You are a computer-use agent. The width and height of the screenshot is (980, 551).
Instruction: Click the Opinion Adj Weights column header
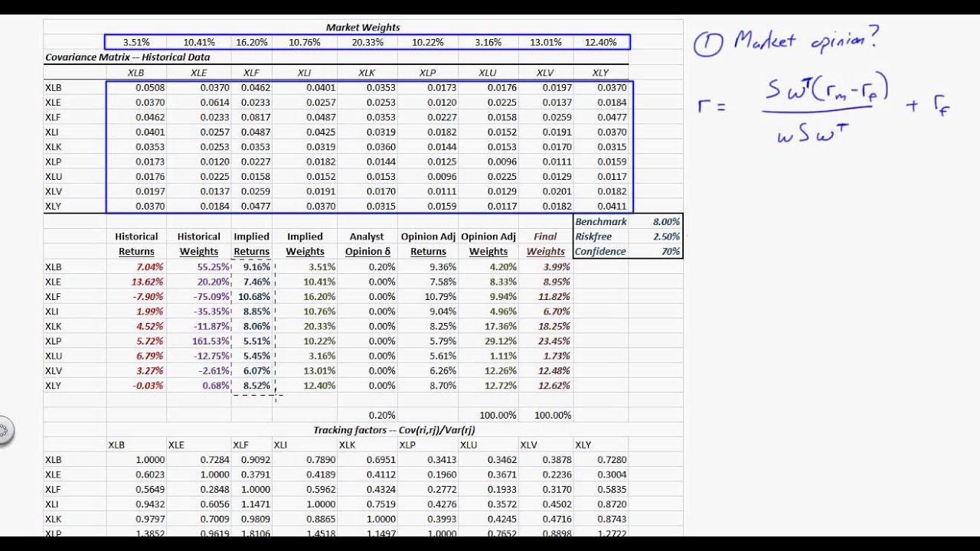[x=488, y=244]
